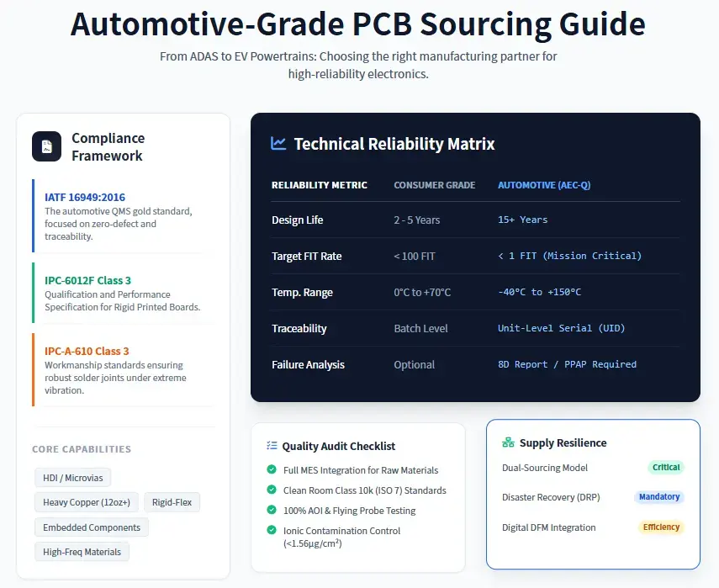
Task: Click the Technical Reliability Matrix chart icon
Action: 278,144
